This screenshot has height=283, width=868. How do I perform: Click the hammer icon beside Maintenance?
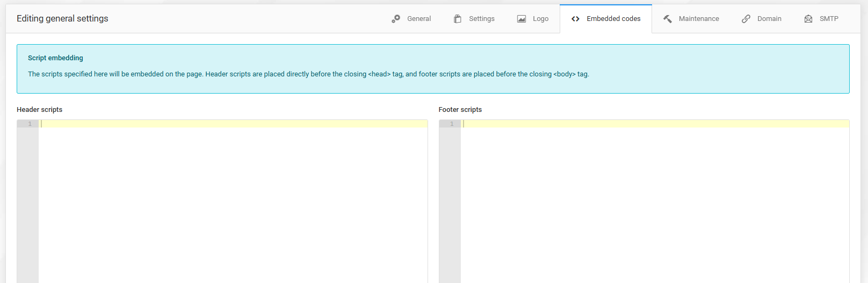coord(668,19)
